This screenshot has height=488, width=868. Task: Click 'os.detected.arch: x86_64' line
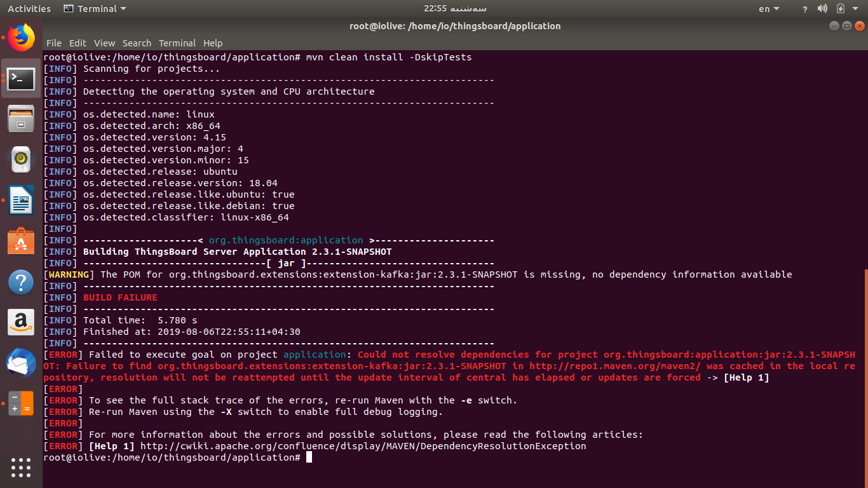point(152,126)
